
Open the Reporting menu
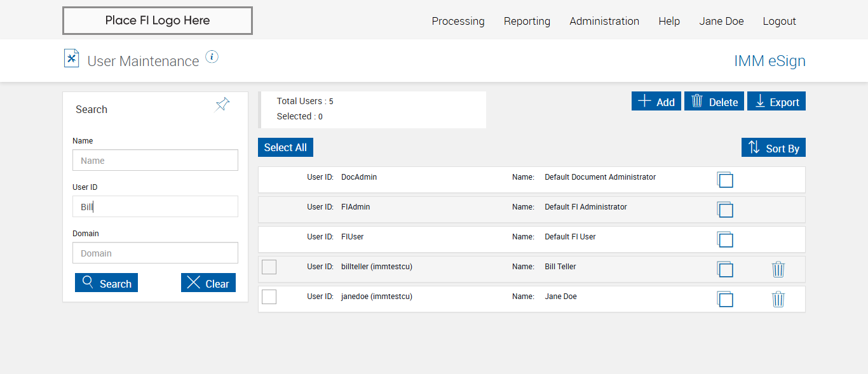point(527,21)
